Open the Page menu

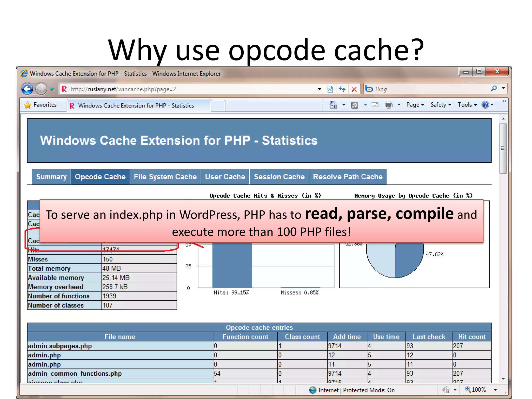click(x=415, y=105)
